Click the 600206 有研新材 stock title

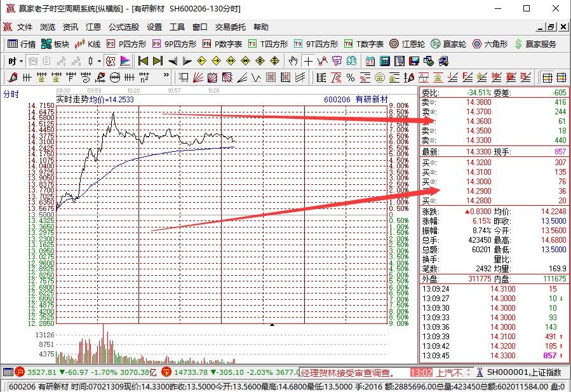[x=356, y=99]
